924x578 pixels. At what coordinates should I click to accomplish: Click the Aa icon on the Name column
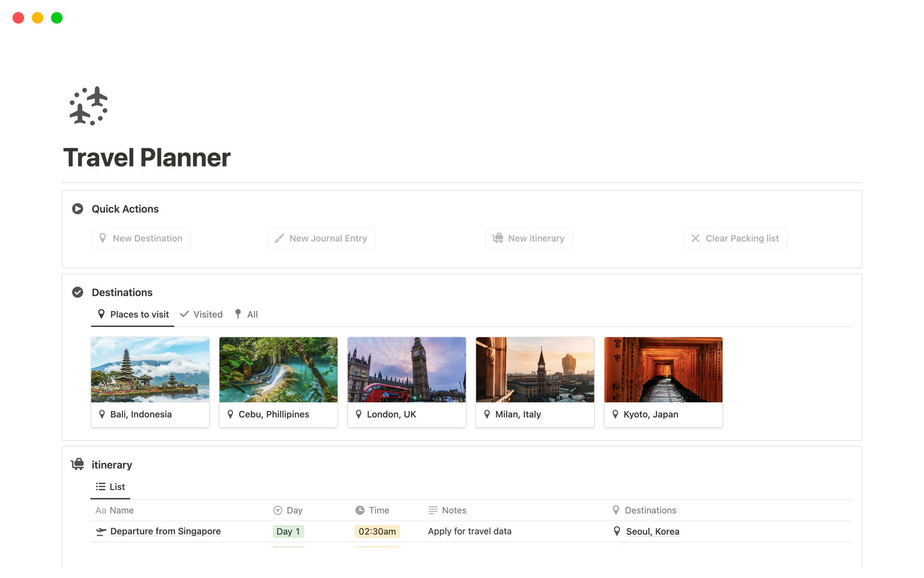coord(101,510)
